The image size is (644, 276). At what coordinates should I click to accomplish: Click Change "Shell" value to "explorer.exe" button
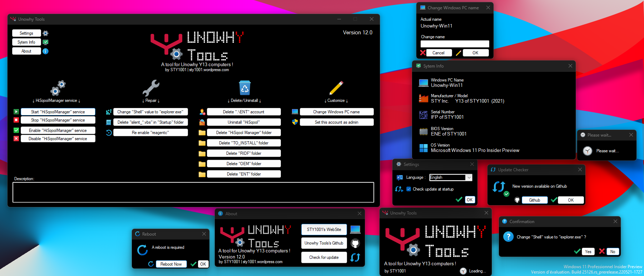point(150,112)
